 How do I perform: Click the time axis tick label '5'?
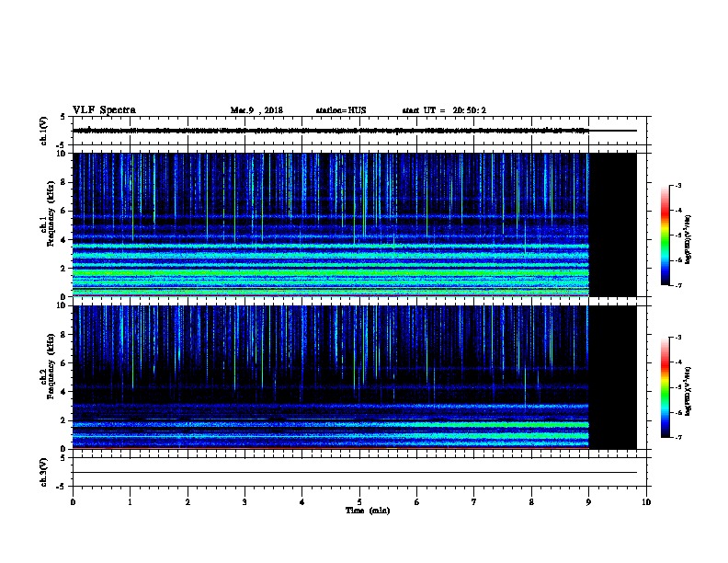click(x=359, y=501)
